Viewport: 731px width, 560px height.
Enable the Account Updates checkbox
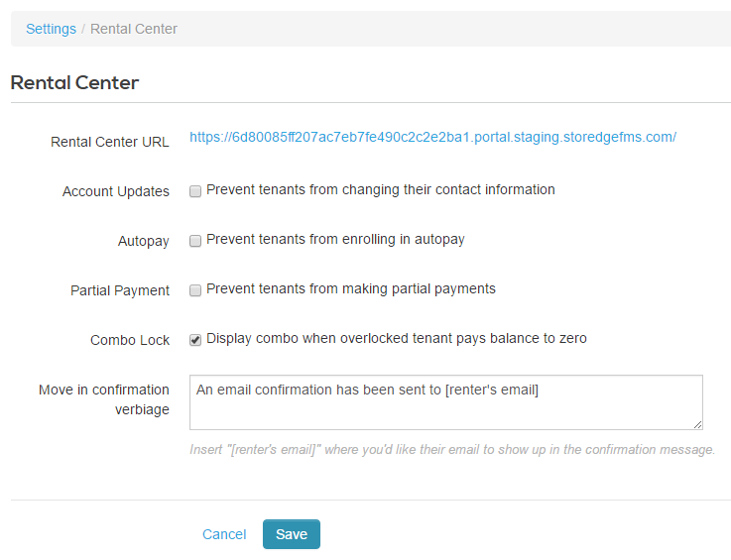pos(195,191)
